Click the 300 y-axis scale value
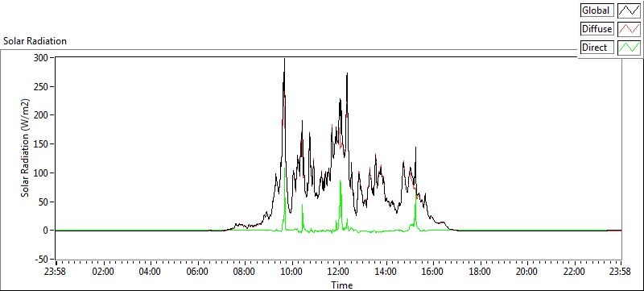 click(42, 57)
